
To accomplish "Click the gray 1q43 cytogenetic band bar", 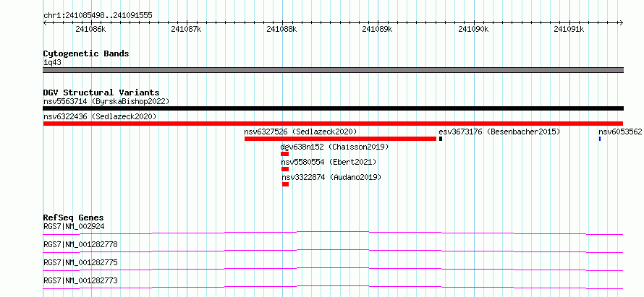I will (x=333, y=70).
